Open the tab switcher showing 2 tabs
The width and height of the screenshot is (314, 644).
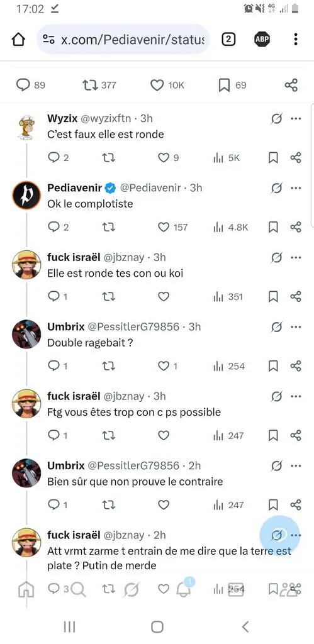(228, 40)
